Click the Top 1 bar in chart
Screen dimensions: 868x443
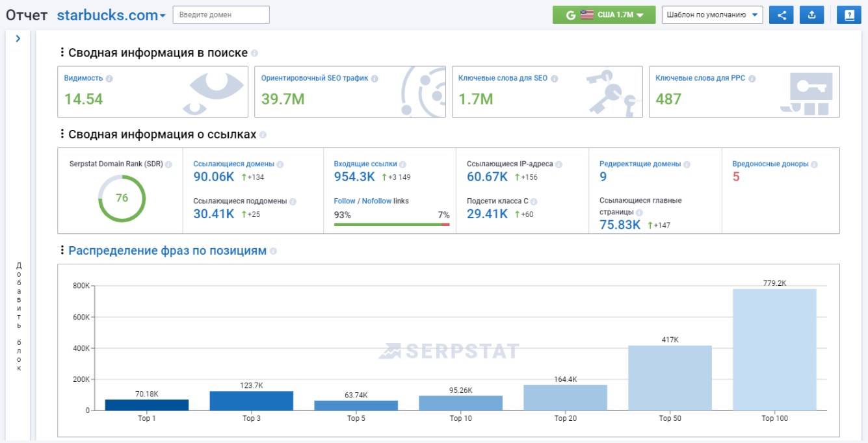tap(147, 405)
